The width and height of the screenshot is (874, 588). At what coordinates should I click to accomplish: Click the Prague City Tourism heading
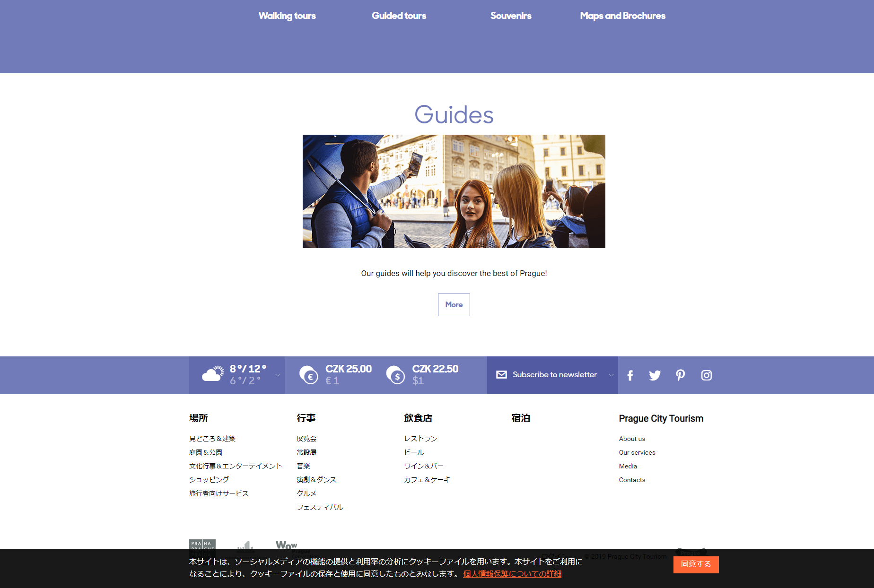coord(661,418)
